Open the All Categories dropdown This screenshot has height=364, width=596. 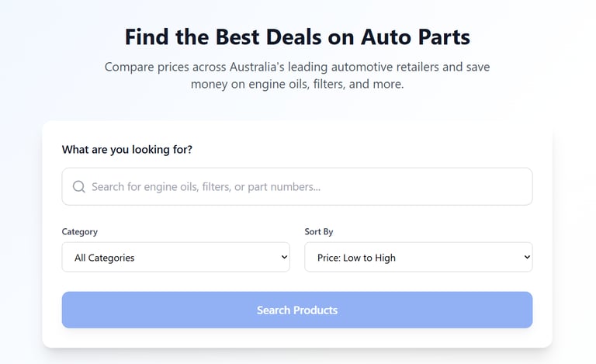coord(175,257)
